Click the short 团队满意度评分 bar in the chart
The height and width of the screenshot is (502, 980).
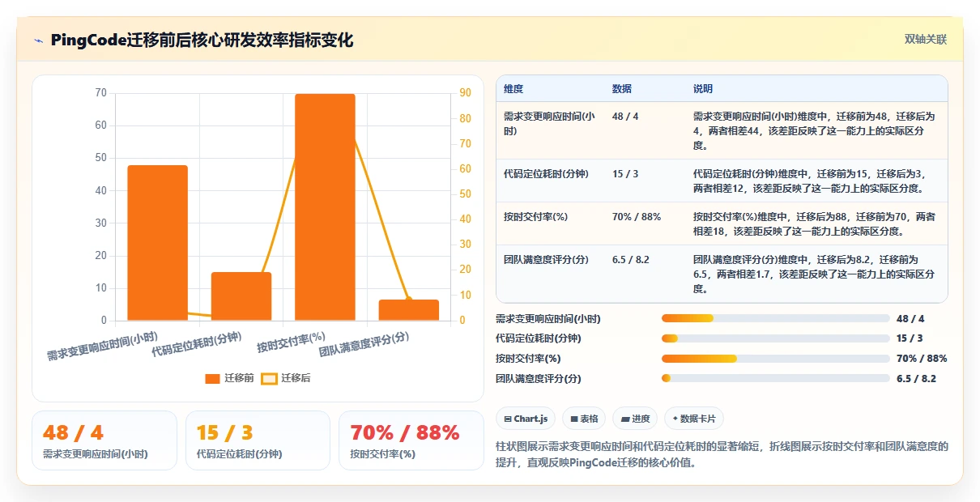[x=409, y=310]
